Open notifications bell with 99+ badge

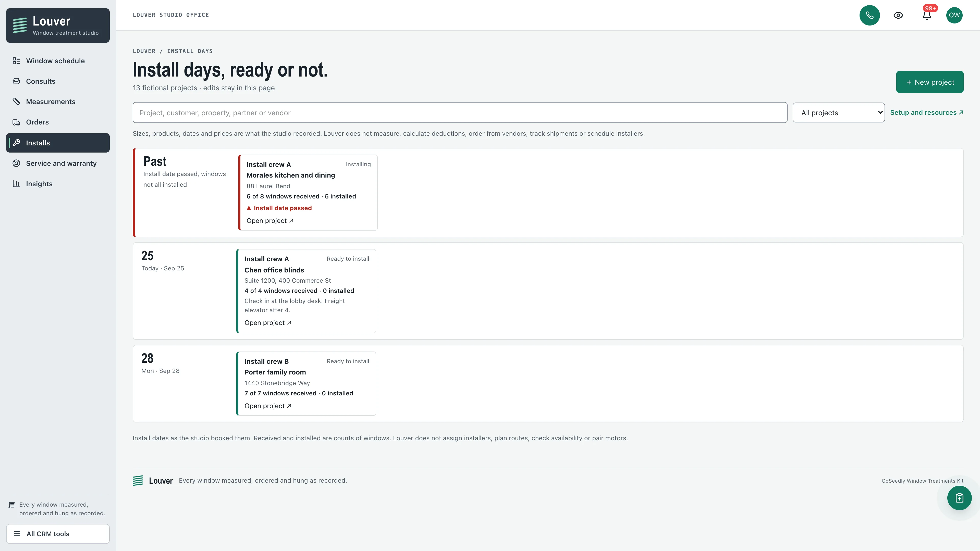point(927,15)
